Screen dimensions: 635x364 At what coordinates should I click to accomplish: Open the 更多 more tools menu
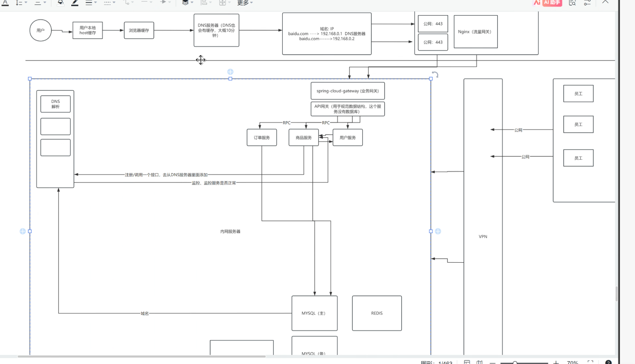[245, 3]
